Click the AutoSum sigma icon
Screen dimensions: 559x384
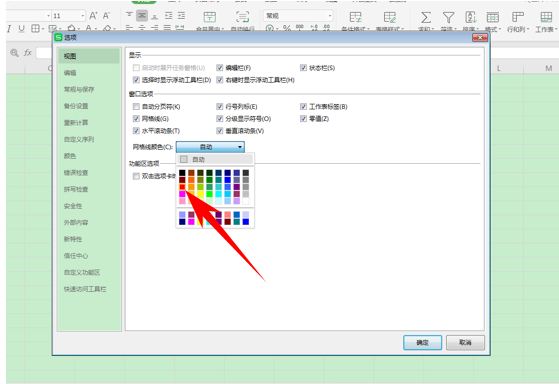pos(426,17)
